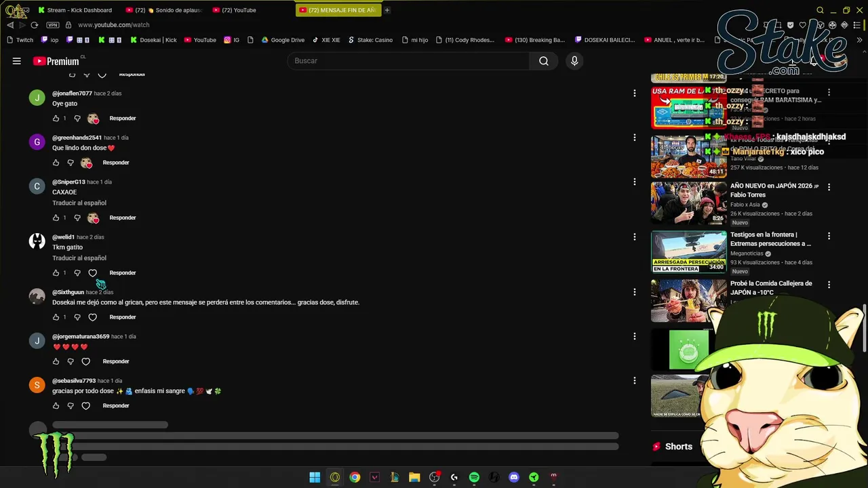The width and height of the screenshot is (868, 488).
Task: Open three-dot menu on @welid1 comment
Action: (x=635, y=237)
